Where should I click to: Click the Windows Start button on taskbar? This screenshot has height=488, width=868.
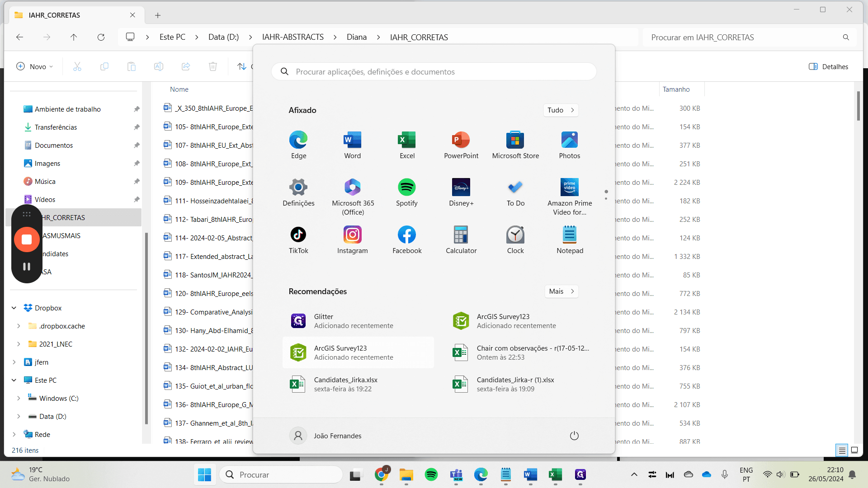[x=205, y=474]
